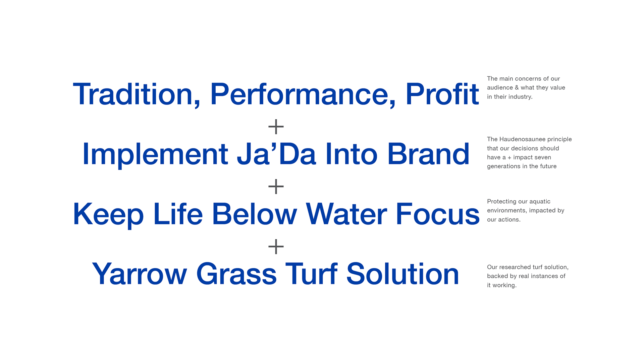Image resolution: width=644 pixels, height=362 pixels.
Task: Click the word Water in the third heading
Action: [346, 214]
